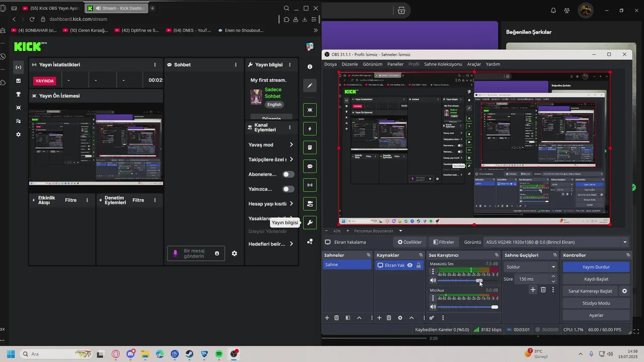Open the analytics chart icon in Kick sidebar
This screenshot has height=362, width=644.
(18, 80)
